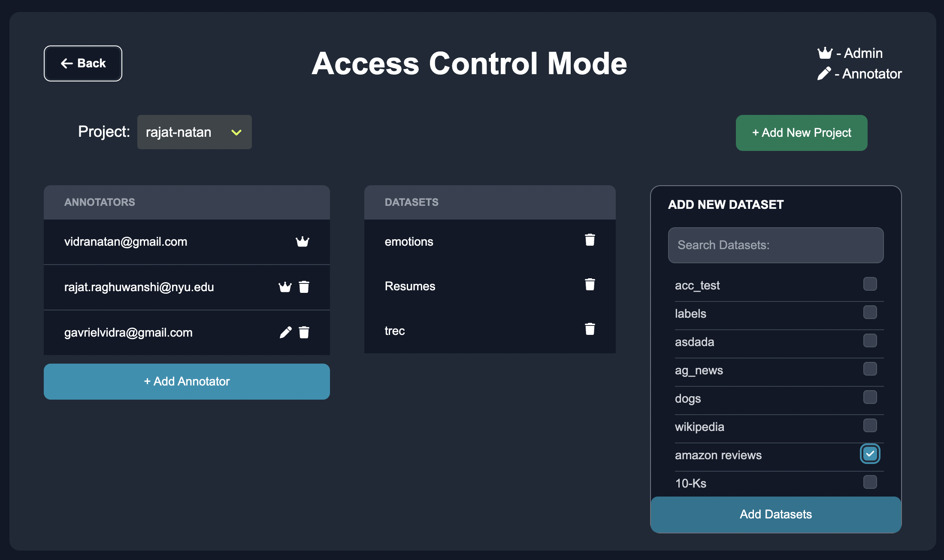Delete the Resumes dataset
The image size is (944, 560).
click(590, 285)
